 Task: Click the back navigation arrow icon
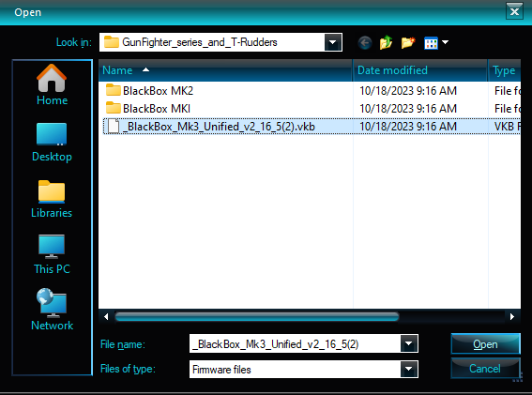click(x=365, y=43)
